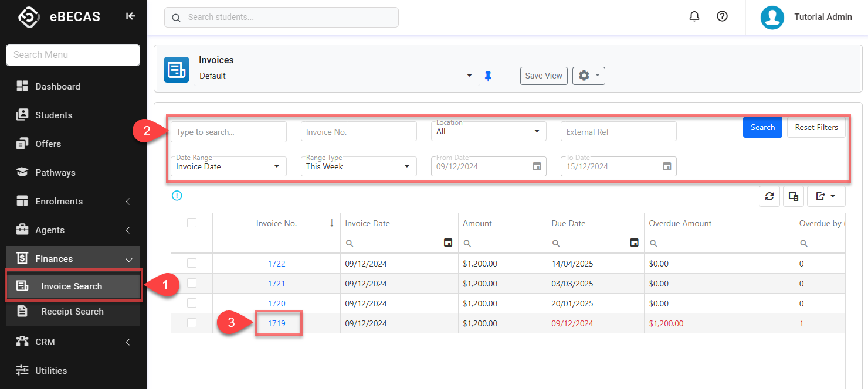Viewport: 868px width, 389px height.
Task: Open the Location dropdown
Action: 489,131
